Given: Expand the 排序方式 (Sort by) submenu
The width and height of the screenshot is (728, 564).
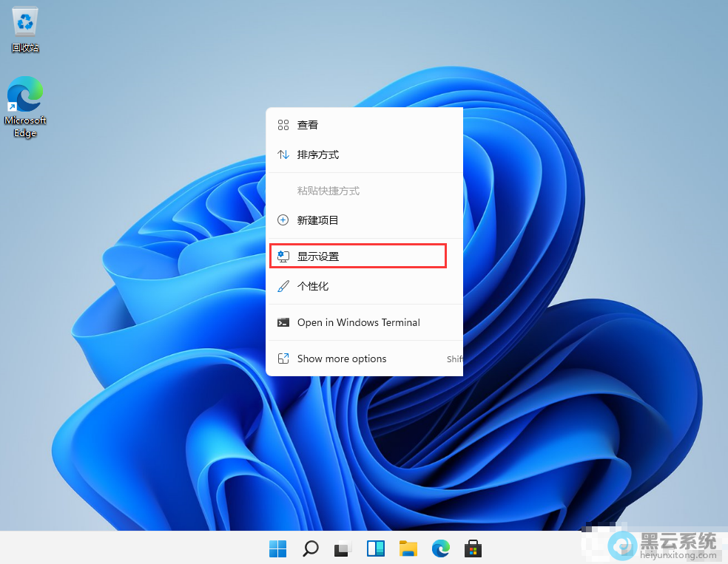Looking at the screenshot, I should pos(318,155).
